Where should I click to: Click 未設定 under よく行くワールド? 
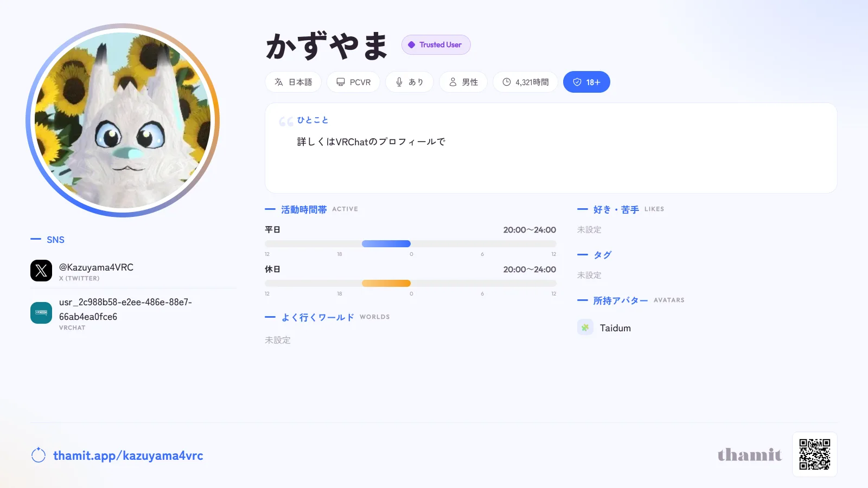pos(278,340)
